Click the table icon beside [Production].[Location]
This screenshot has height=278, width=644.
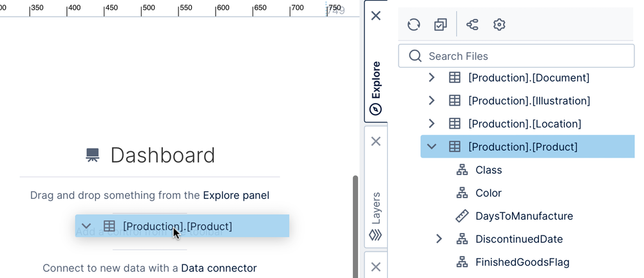(454, 124)
